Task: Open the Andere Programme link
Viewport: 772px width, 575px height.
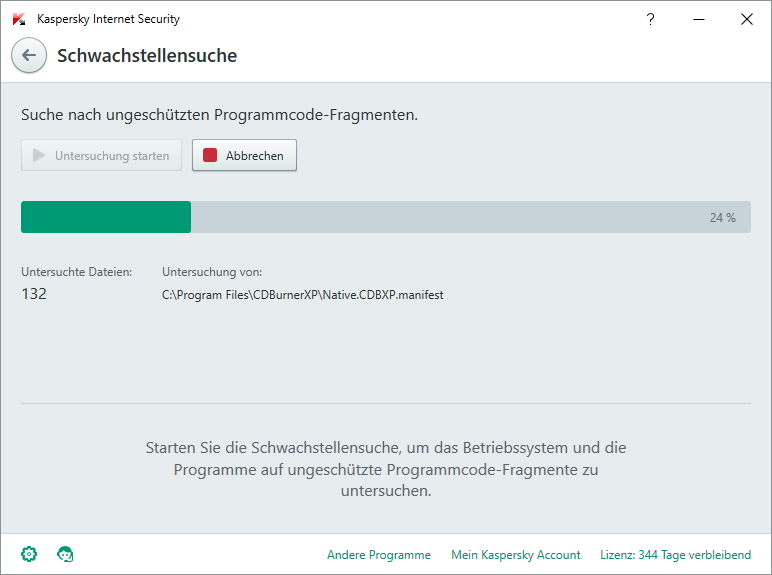Action: tap(379, 555)
